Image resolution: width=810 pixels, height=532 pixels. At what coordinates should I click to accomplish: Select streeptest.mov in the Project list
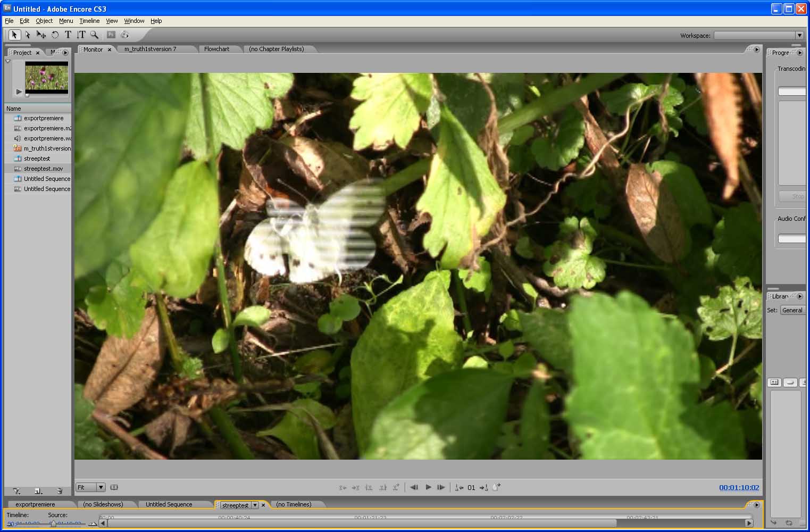43,169
